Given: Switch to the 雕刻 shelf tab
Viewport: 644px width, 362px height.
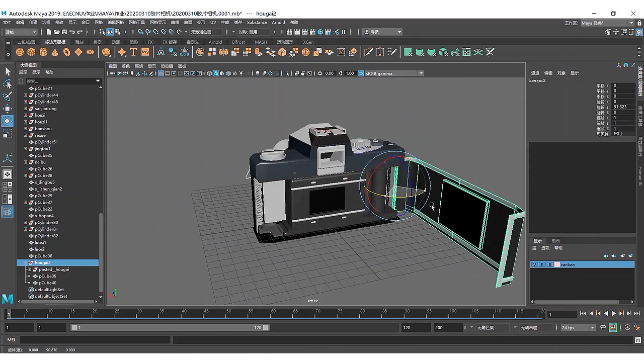Looking at the screenshot, I should pyautogui.click(x=79, y=42).
